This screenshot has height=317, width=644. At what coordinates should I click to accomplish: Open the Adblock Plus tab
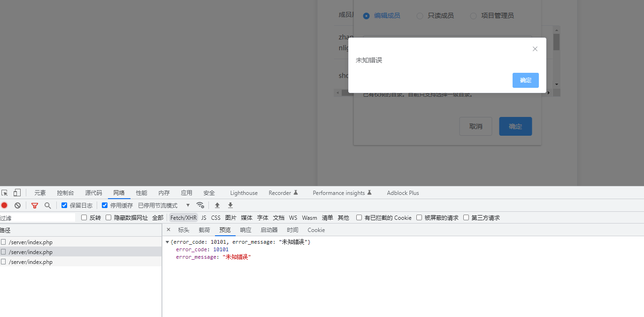[x=403, y=193]
